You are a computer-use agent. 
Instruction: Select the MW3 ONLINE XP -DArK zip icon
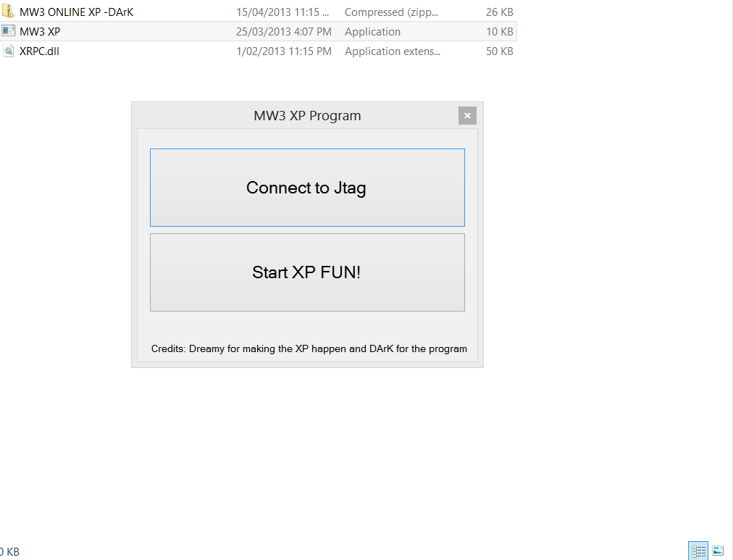9,12
